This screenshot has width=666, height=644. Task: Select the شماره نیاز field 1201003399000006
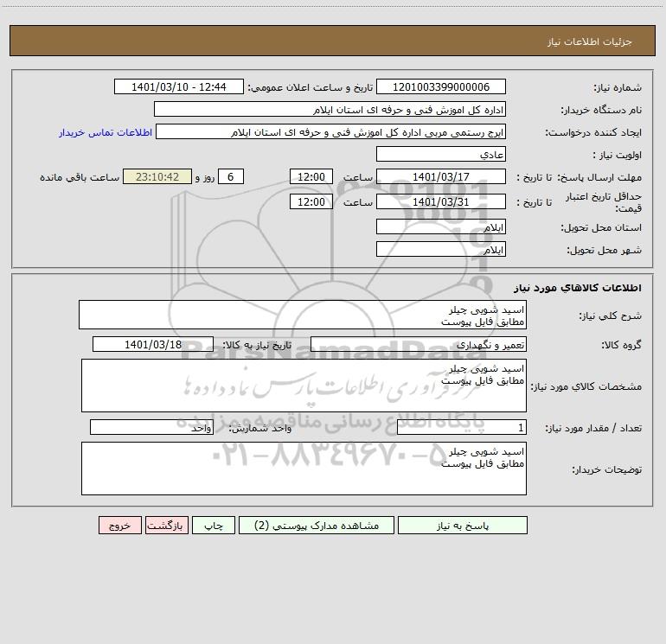click(x=441, y=86)
